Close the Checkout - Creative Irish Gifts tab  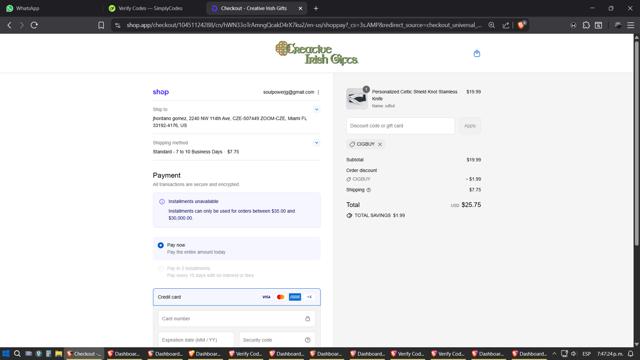(x=300, y=8)
